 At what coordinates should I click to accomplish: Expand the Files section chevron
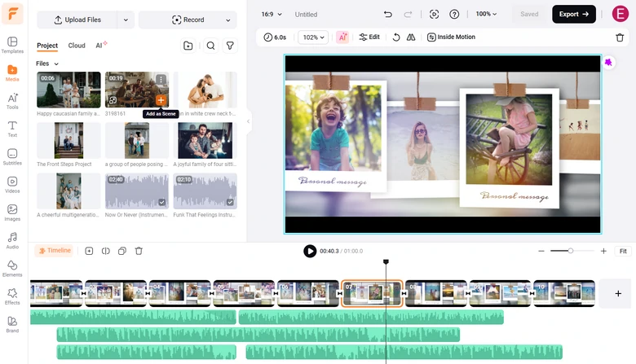(56, 64)
